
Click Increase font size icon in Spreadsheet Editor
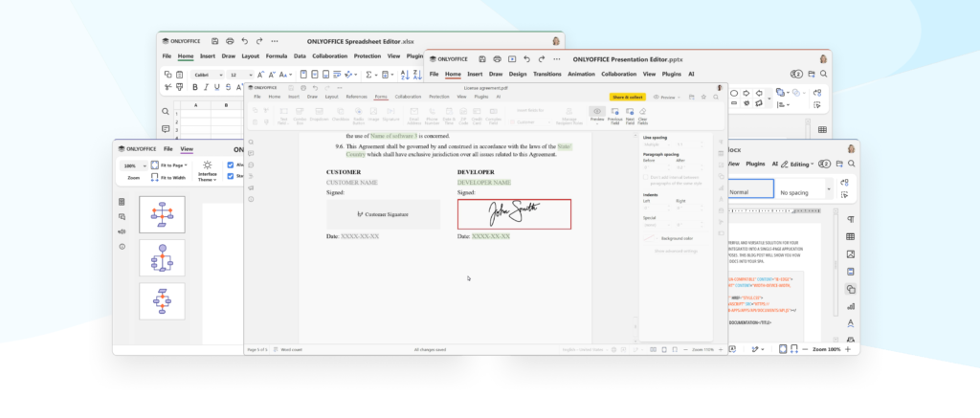coord(261,75)
